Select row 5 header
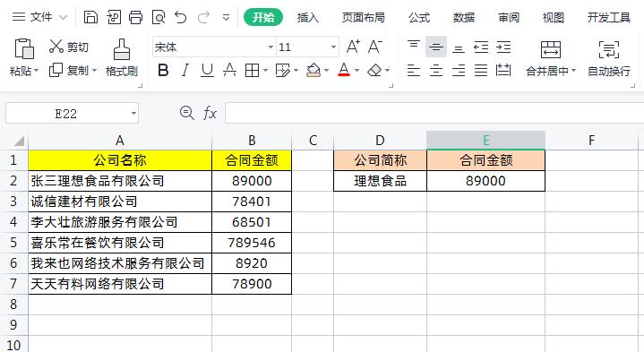The height and width of the screenshot is (352, 644). click(x=13, y=243)
